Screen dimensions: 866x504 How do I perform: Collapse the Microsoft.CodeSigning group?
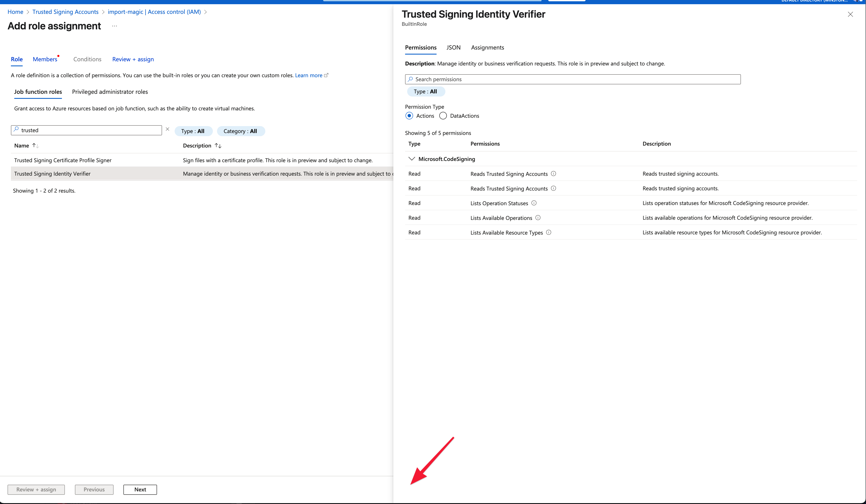click(411, 159)
